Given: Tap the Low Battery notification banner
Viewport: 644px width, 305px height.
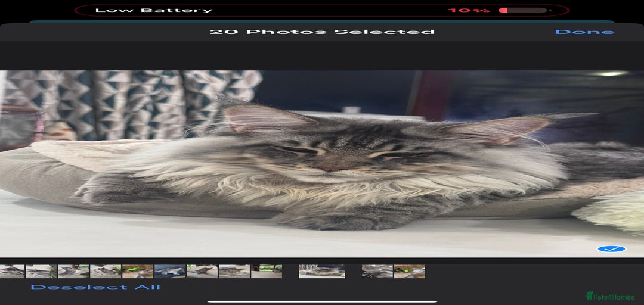Looking at the screenshot, I should click(322, 10).
